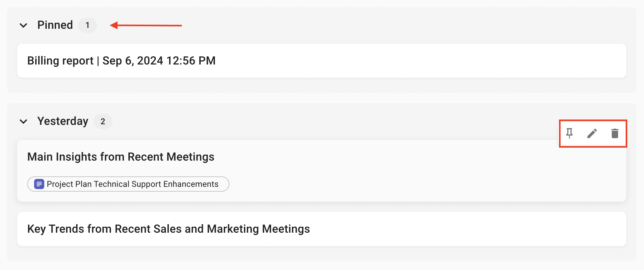Click the Yesterday count badge showing 2

coord(103,121)
